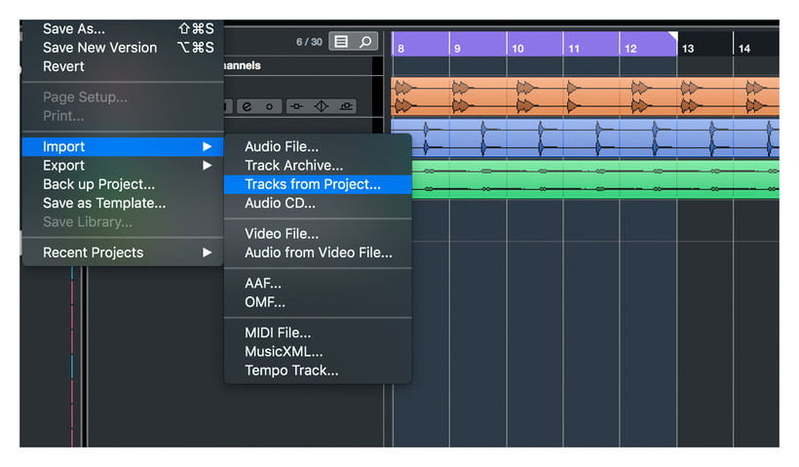Image resolution: width=799 pixels, height=467 pixels.
Task: Open the track list filter icon
Action: click(341, 41)
